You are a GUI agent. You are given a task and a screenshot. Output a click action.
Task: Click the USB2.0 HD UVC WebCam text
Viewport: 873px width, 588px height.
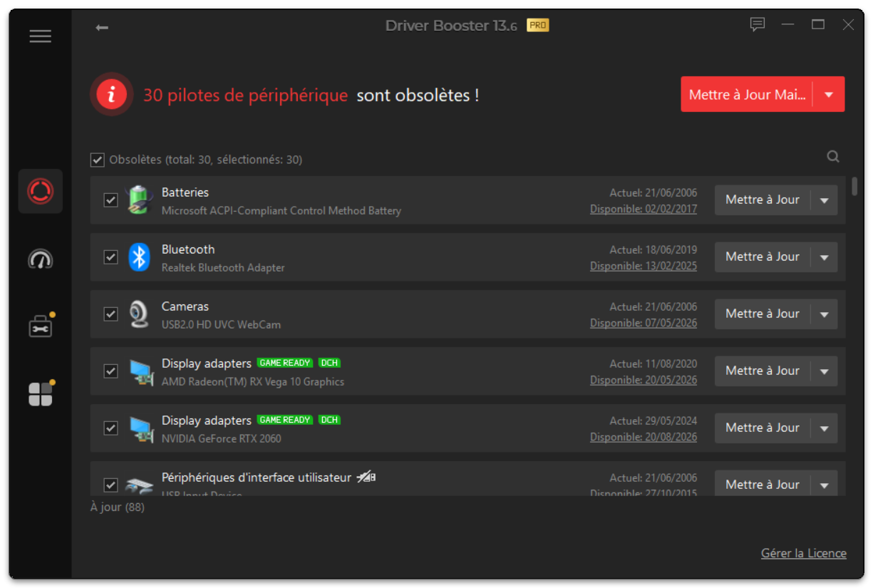coord(221,325)
